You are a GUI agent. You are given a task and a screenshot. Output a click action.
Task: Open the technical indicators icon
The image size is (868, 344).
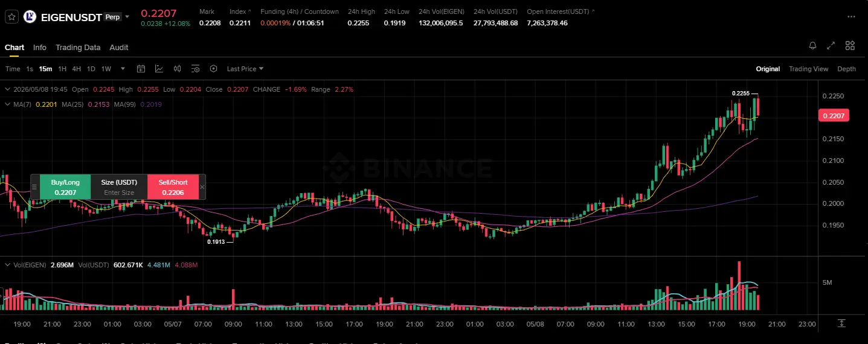[159, 69]
